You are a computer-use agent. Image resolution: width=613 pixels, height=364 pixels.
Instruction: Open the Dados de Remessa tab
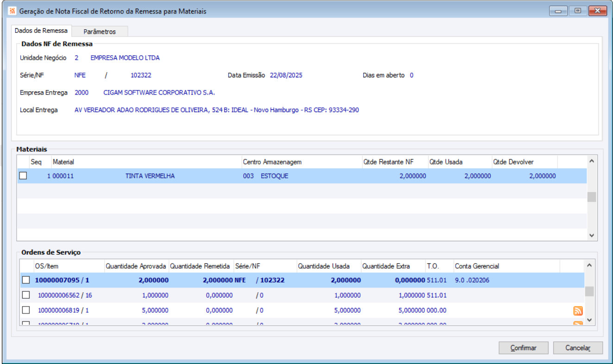click(41, 31)
